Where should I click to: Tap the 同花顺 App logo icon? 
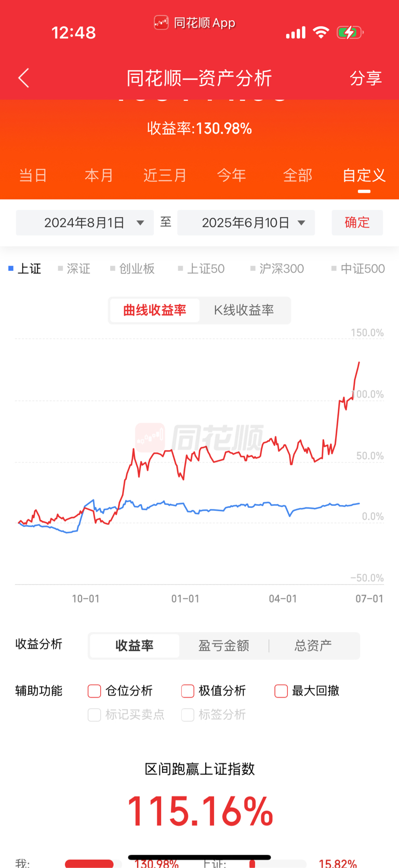161,22
